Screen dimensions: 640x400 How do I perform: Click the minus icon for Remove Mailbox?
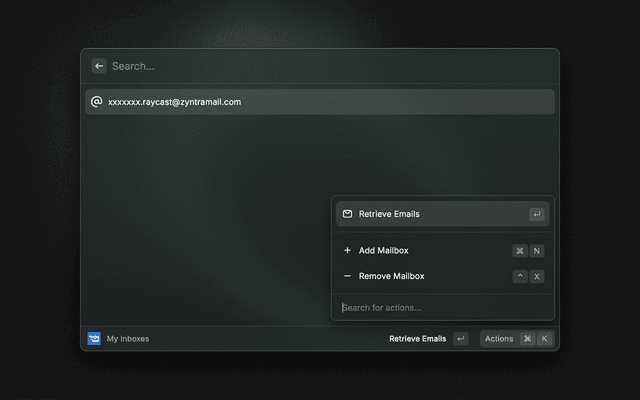pos(347,276)
